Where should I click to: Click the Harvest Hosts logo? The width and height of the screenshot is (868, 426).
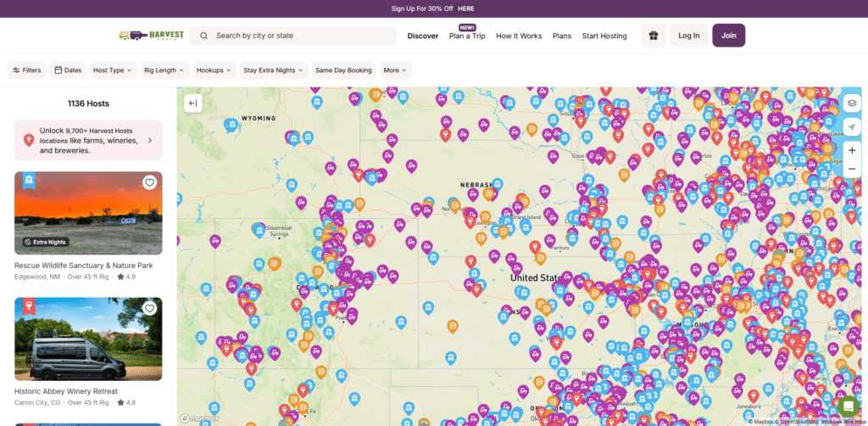pos(149,36)
